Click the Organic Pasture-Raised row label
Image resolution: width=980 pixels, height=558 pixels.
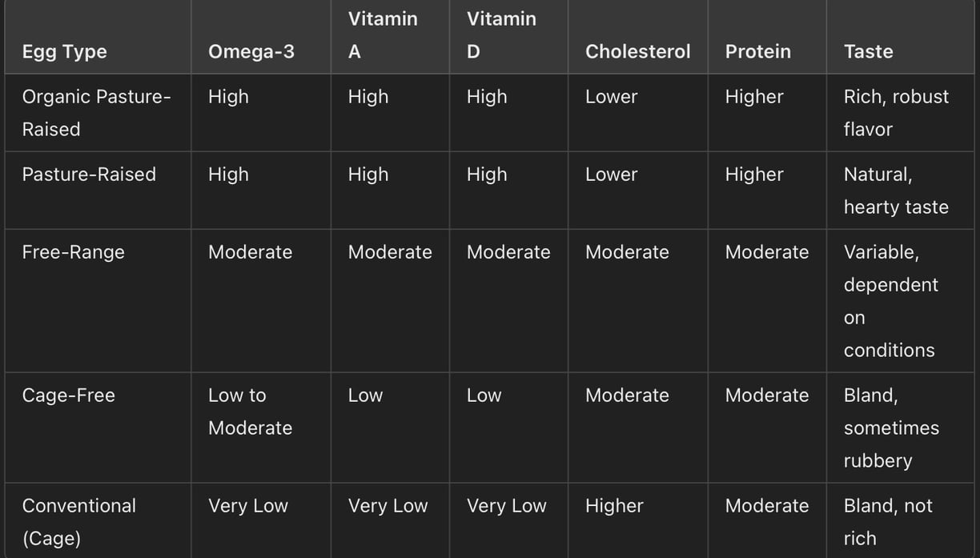(x=96, y=113)
